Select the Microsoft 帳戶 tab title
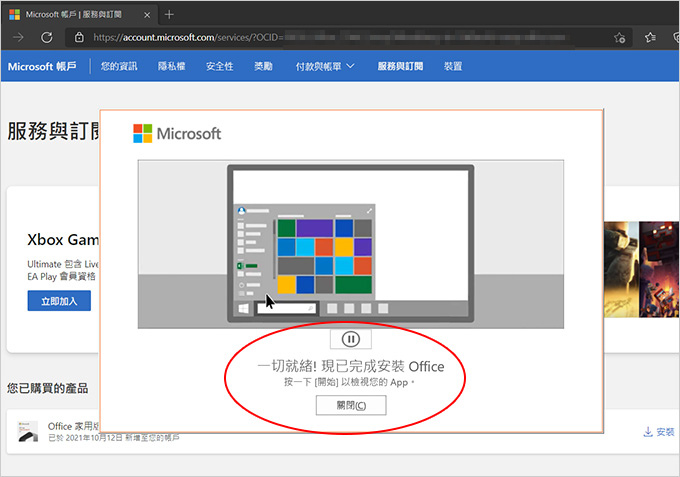 click(73, 15)
